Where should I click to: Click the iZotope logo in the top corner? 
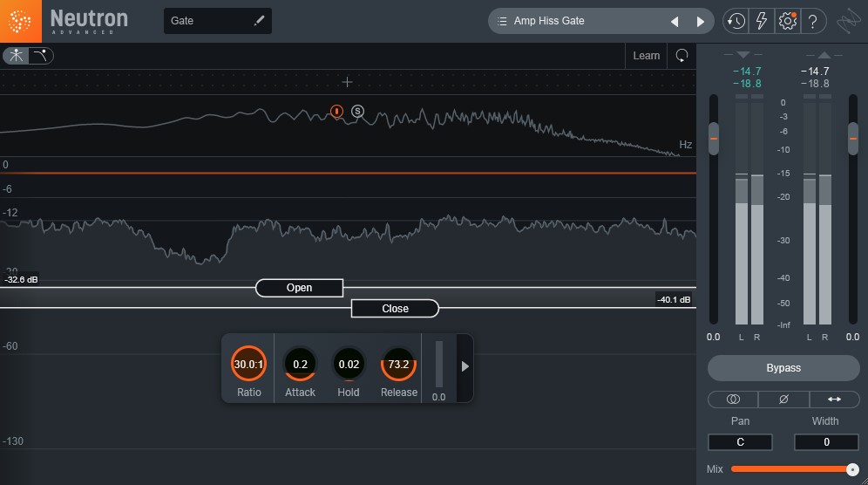[848, 22]
